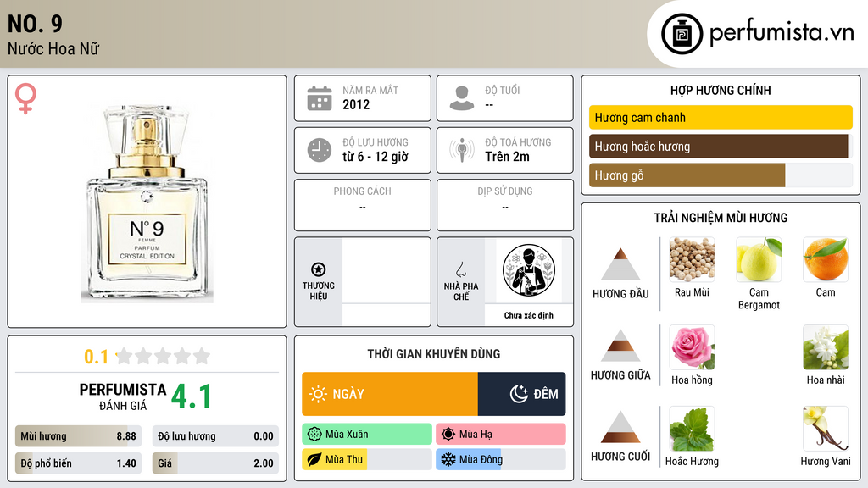868x488 pixels.
Task: Click the NO. 9 title heading
Action: point(35,24)
